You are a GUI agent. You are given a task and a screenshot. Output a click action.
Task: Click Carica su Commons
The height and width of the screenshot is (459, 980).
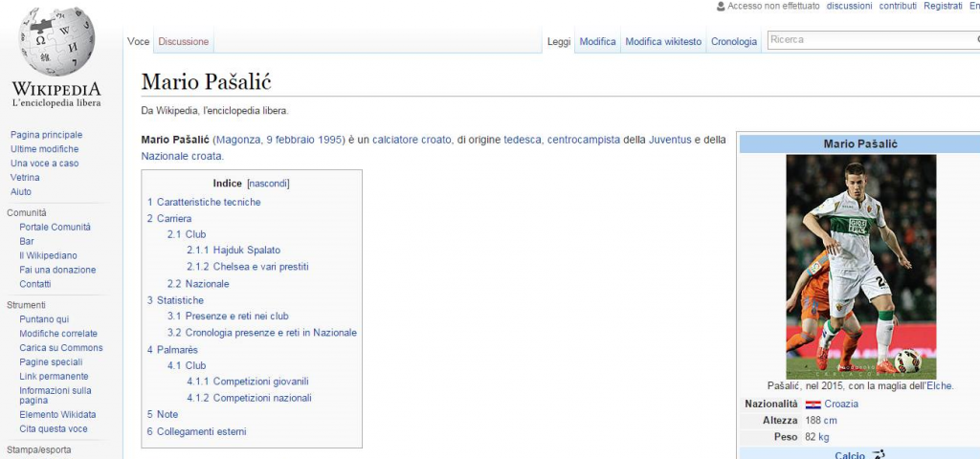pos(61,348)
